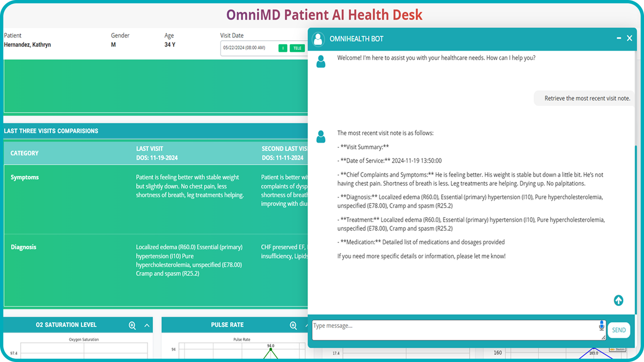644x362 pixels.
Task: Click the Last Three Visits Comparisions header
Action: [x=51, y=131]
